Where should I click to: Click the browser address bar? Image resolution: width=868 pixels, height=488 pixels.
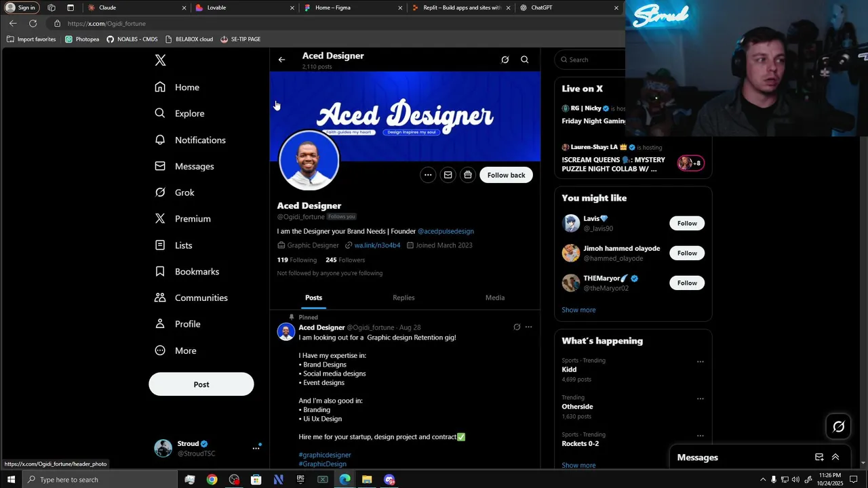point(336,23)
